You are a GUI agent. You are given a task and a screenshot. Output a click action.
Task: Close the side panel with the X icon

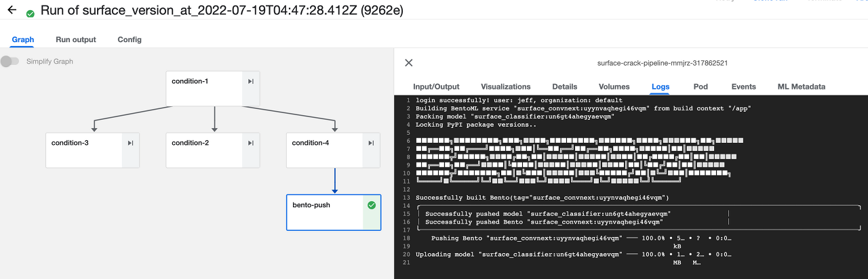coord(409,63)
